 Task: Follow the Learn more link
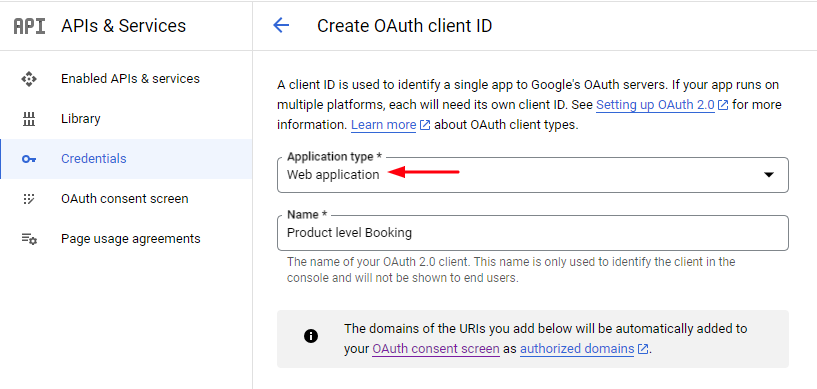click(x=383, y=125)
